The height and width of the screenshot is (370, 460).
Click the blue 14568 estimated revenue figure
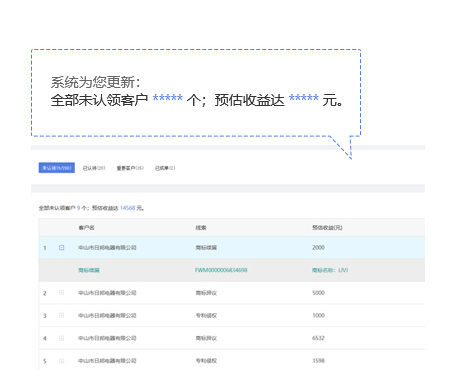tap(127, 208)
